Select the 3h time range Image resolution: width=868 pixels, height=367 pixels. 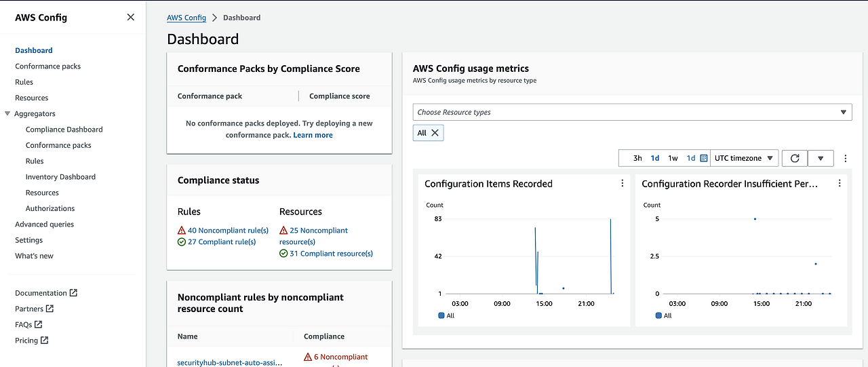[637, 158]
